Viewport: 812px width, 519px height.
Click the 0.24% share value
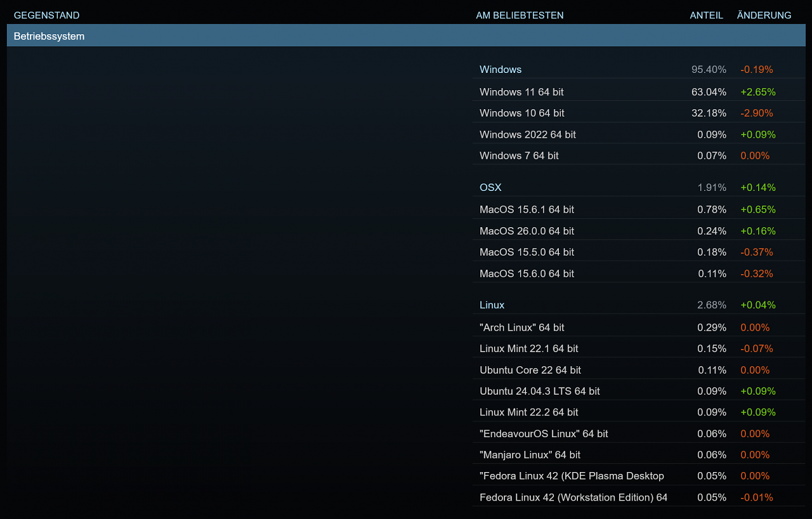[x=712, y=231]
